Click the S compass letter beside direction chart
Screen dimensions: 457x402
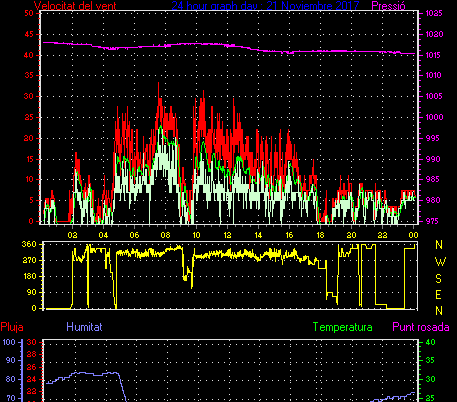pos(439,278)
